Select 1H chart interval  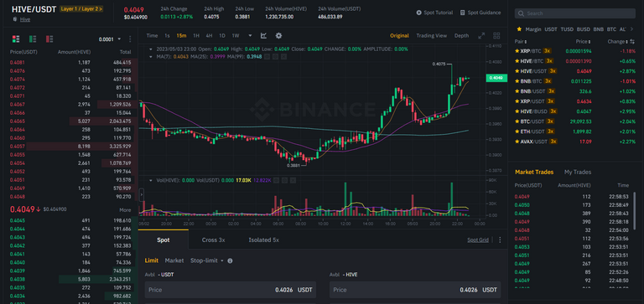tap(196, 36)
